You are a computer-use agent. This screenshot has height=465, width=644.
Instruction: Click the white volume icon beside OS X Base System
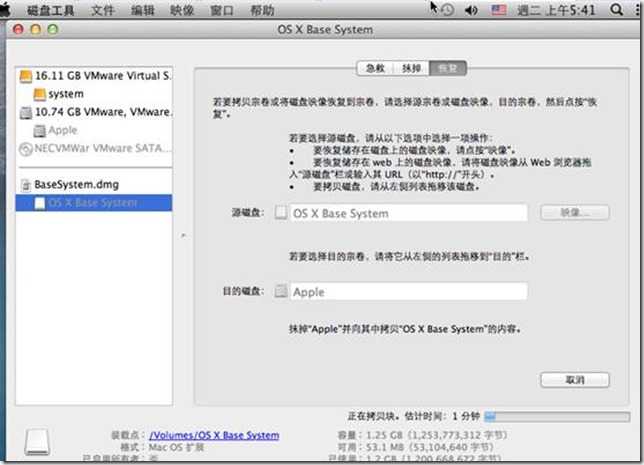pyautogui.click(x=40, y=203)
